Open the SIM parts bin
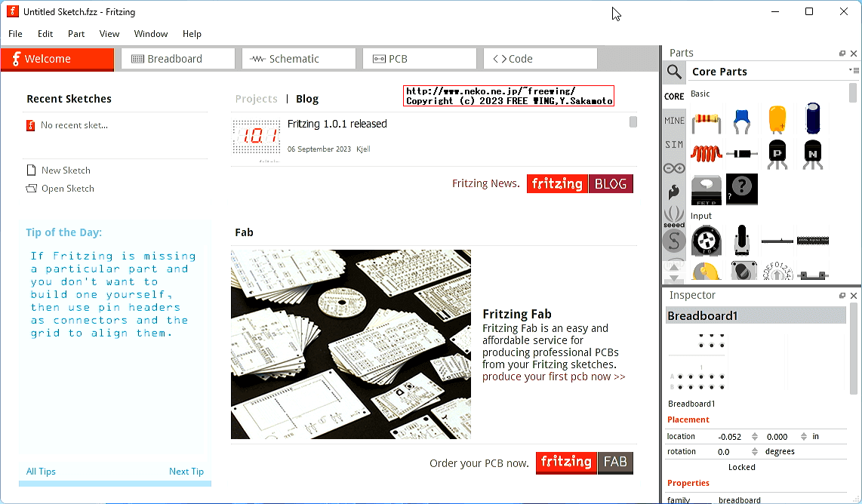 click(x=674, y=145)
